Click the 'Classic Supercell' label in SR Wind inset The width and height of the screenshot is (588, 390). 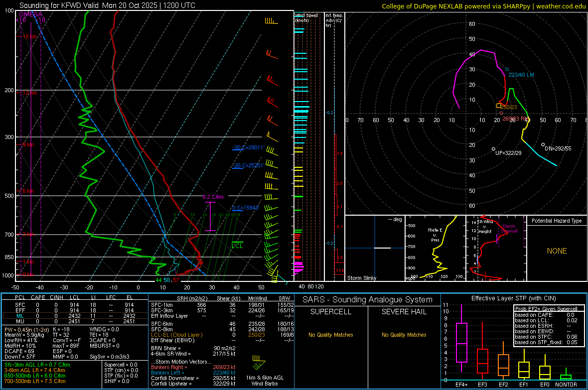click(x=509, y=229)
